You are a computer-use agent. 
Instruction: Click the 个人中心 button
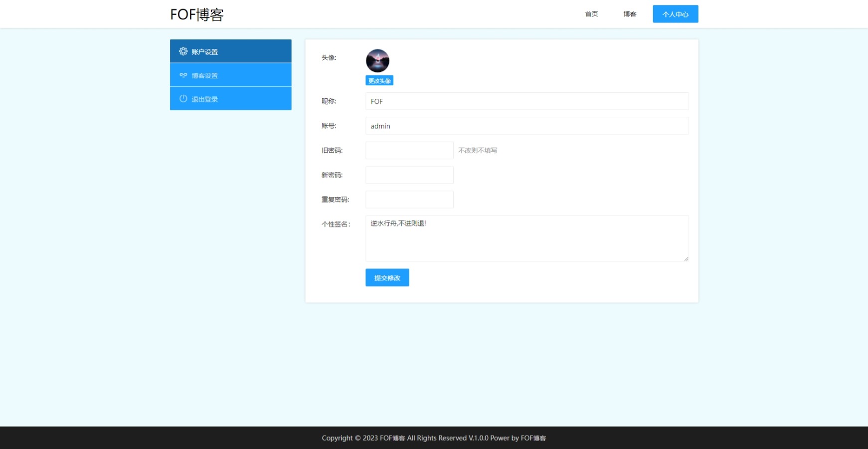(675, 14)
